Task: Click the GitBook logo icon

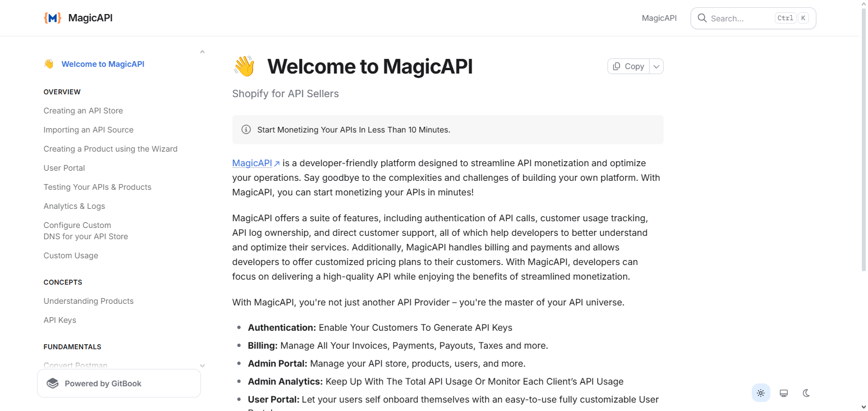Action: click(53, 383)
